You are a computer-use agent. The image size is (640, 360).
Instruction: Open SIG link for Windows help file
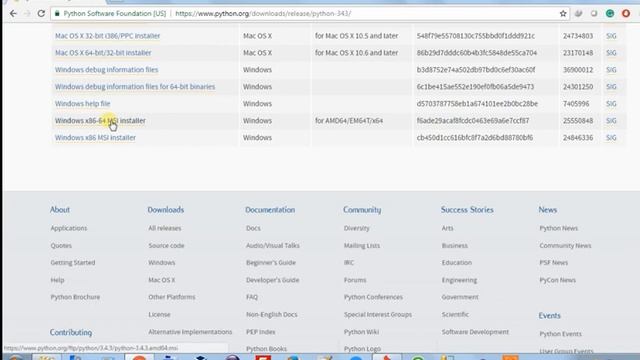pos(611,104)
